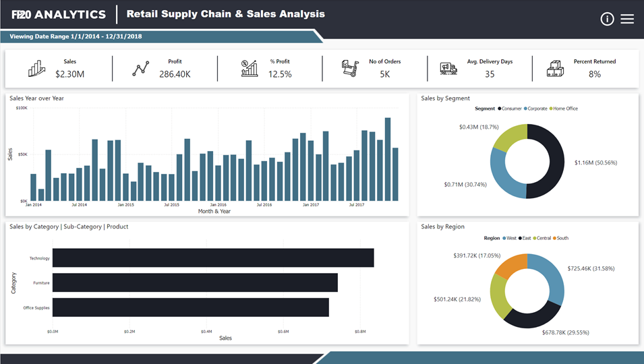Viewport: 644px width, 364px height.
Task: Select the Office Supplies bar
Action: [x=190, y=307]
